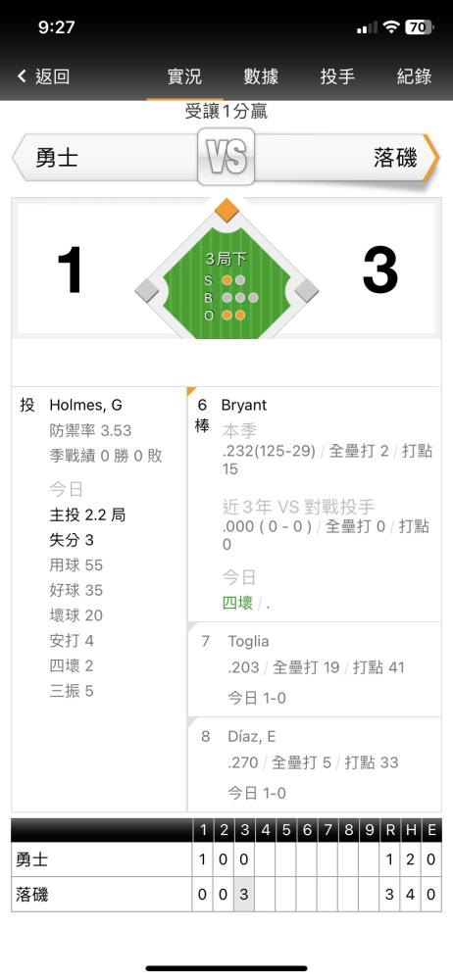Viewport: 453px width, 980px height.
Task: Select the 實況 live tab
Action: 184,76
